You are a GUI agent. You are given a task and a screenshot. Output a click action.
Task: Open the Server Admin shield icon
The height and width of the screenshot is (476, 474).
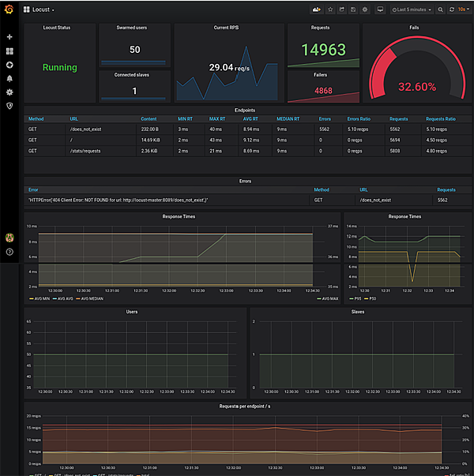[9, 106]
